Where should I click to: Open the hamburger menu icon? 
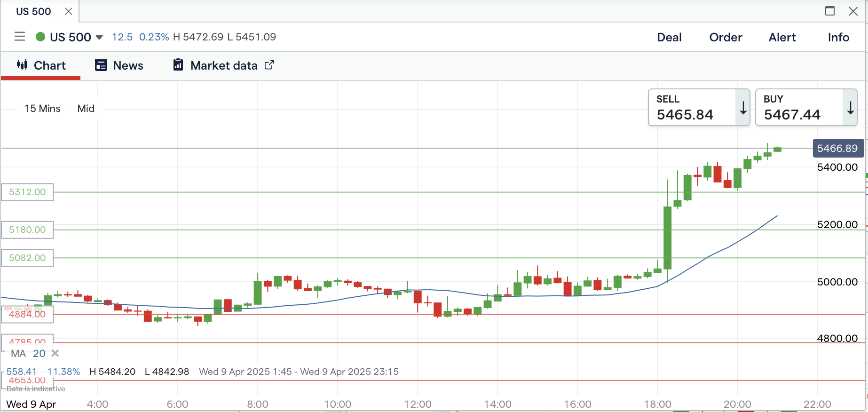coord(20,37)
